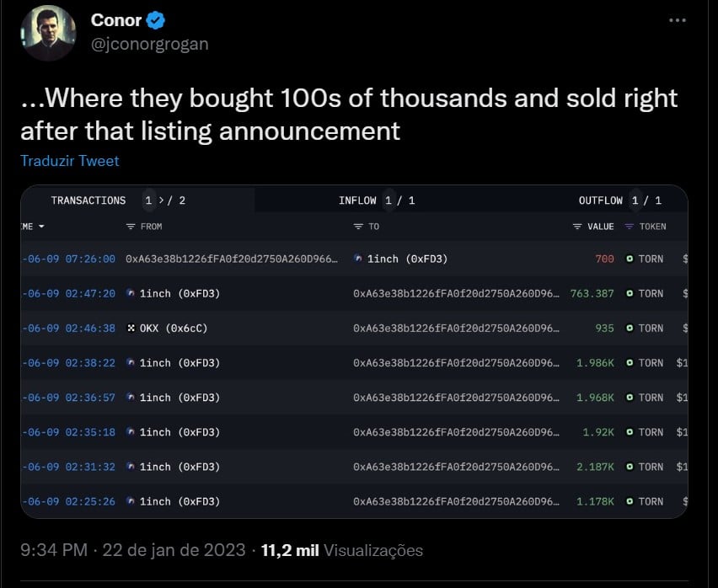Select the OUTFLOW tab
This screenshot has height=588, width=718.
(600, 200)
